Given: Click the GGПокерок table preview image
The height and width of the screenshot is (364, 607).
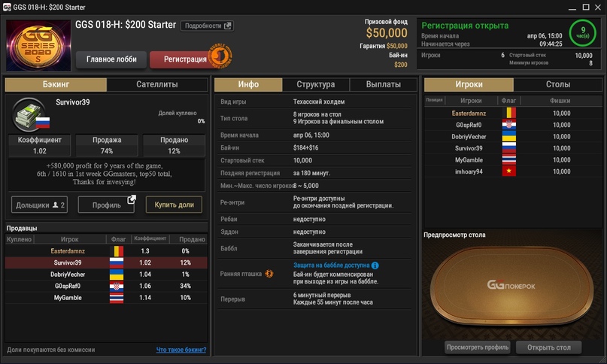Looking at the screenshot, I should tap(511, 286).
